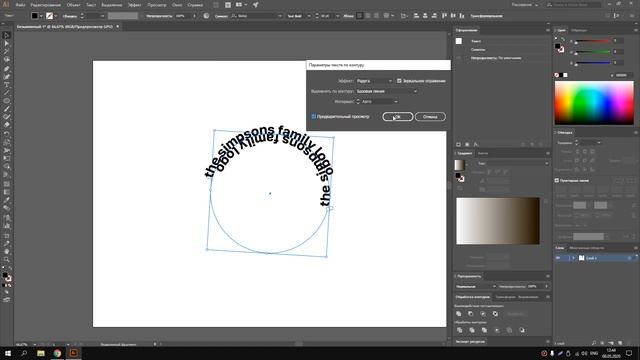Screen dimensions: 640x360
Task: Click the red channel slider in Color panel
Action: (593, 41)
